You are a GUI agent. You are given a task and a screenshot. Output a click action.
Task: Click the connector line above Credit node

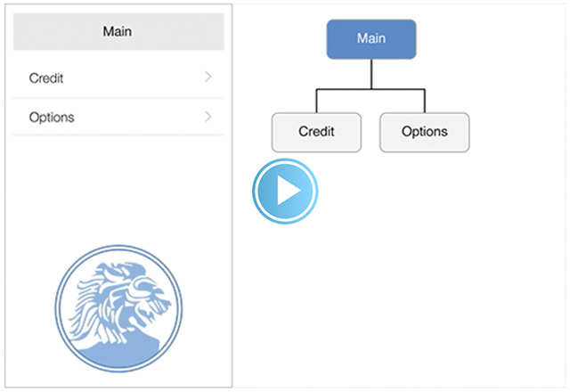point(316,101)
